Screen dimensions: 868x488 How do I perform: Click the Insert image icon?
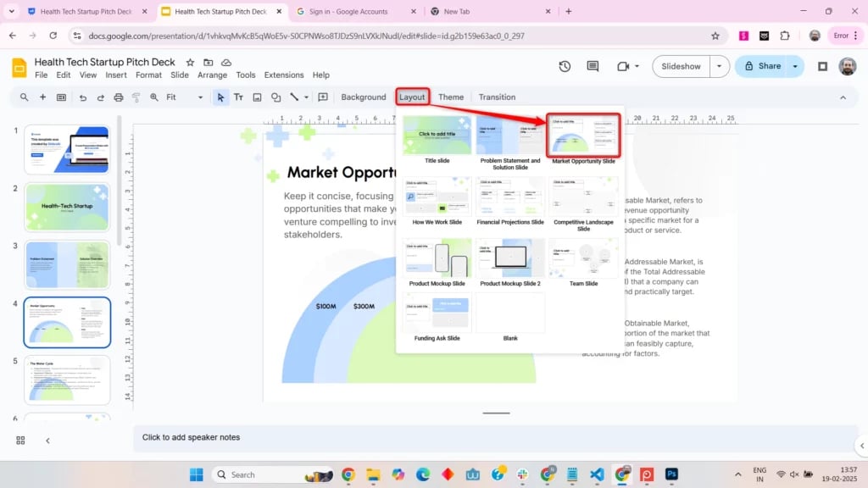click(258, 97)
